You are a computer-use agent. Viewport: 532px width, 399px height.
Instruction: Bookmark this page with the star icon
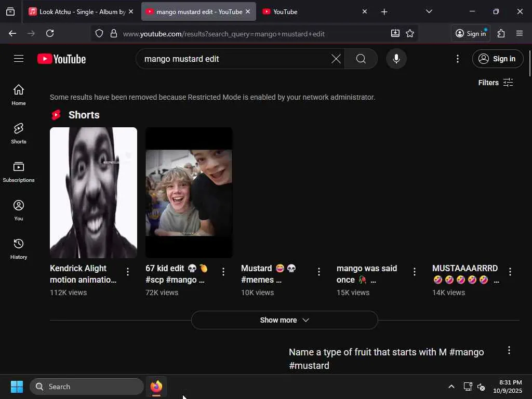(410, 33)
